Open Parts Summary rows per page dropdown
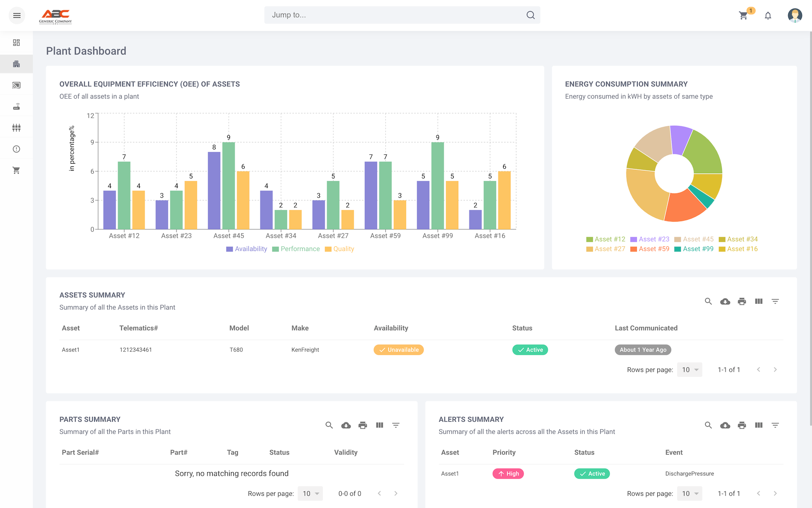Image resolution: width=812 pixels, height=508 pixels. click(310, 493)
